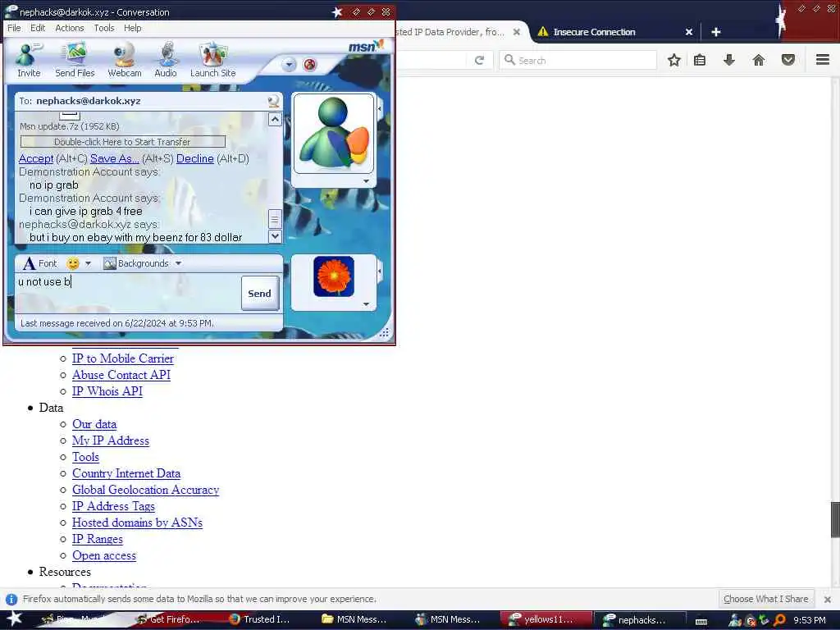Switch to the yellows11 taskbar conversation
Viewport: 840px width, 630px height.
coord(545,620)
